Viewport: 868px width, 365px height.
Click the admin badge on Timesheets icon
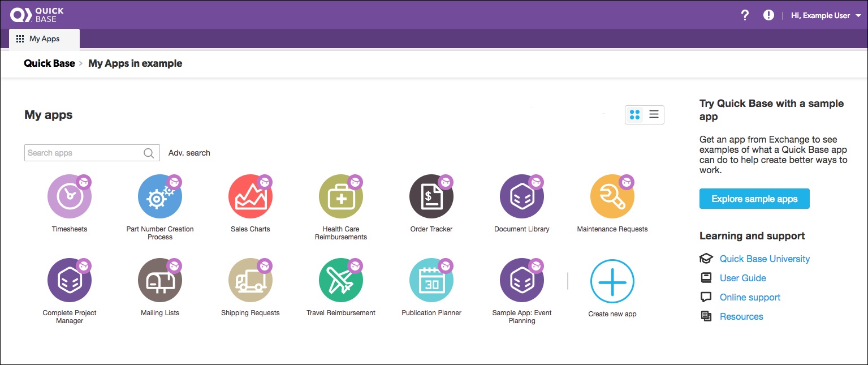point(84,182)
